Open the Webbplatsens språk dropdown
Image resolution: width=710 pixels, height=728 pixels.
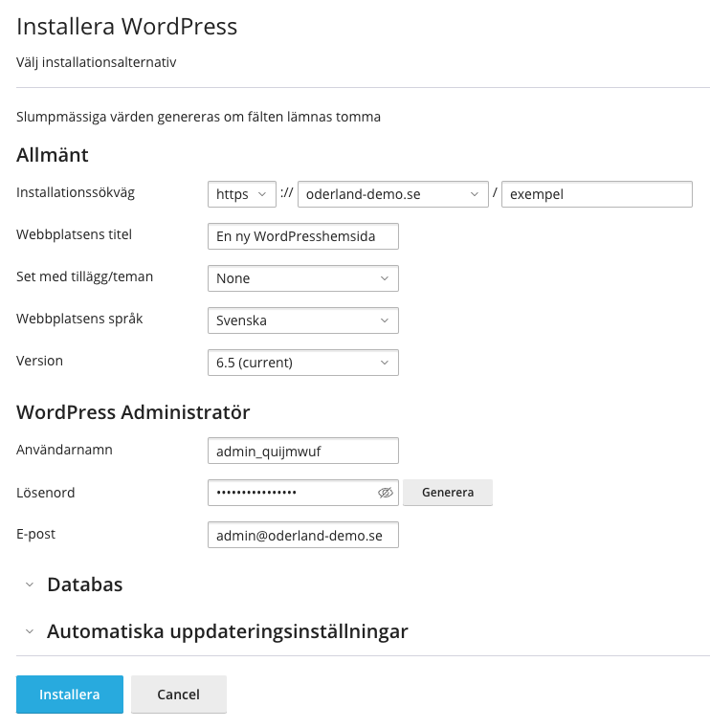302,320
